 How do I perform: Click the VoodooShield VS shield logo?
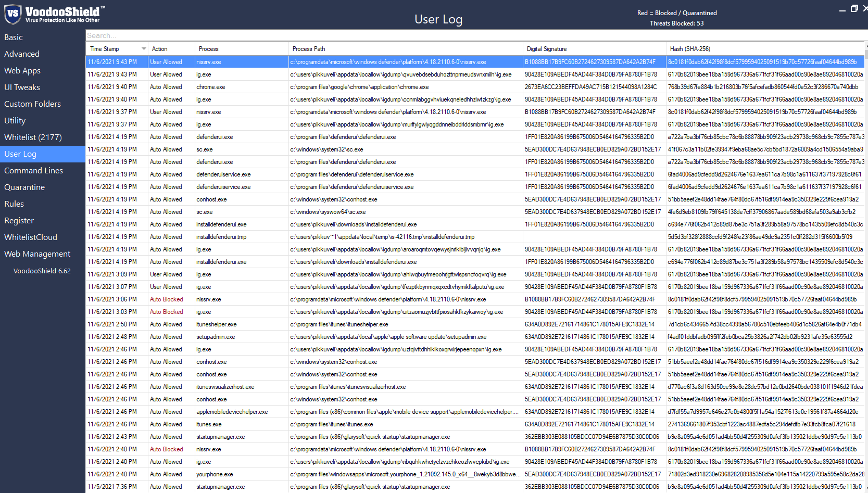12,14
